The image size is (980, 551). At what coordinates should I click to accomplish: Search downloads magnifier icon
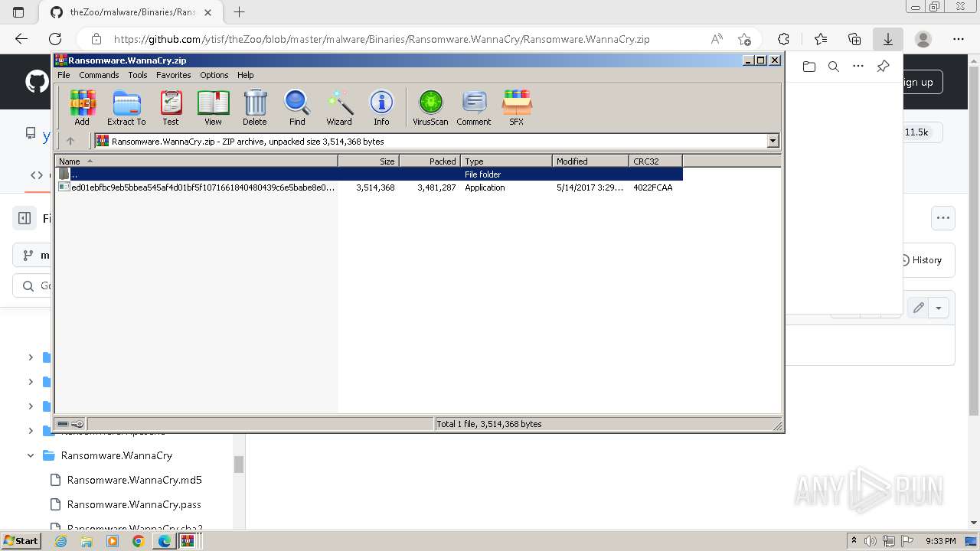tap(834, 67)
